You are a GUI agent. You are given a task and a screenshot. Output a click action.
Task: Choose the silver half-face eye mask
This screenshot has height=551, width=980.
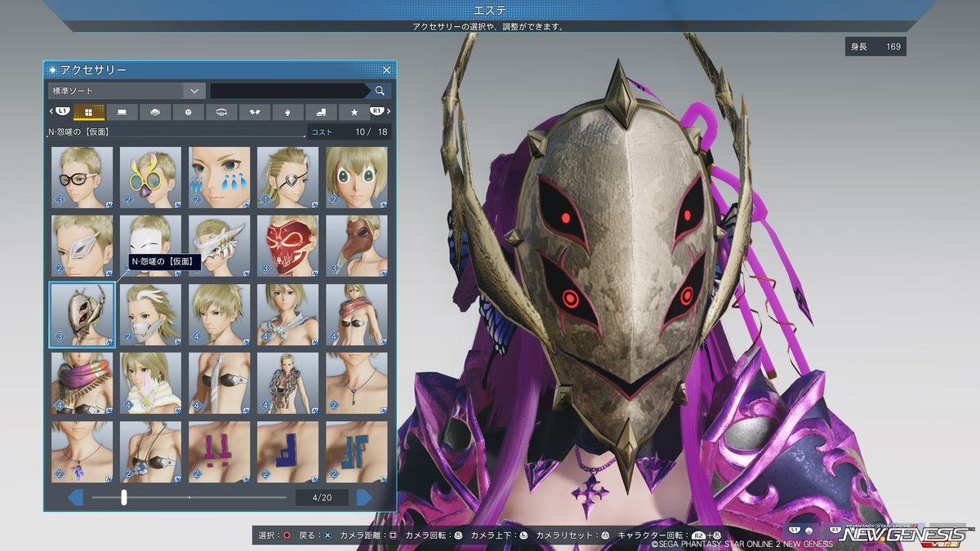click(x=82, y=246)
